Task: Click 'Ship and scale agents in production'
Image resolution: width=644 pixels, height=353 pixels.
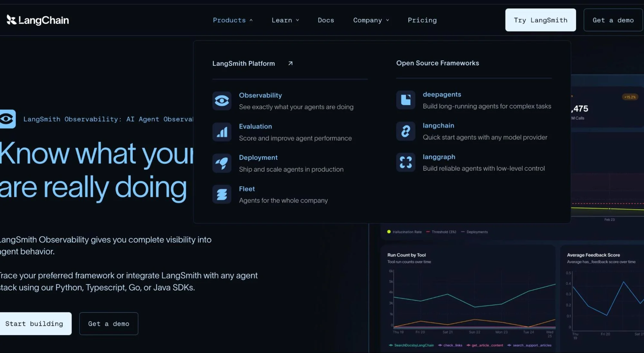Action: pyautogui.click(x=291, y=169)
